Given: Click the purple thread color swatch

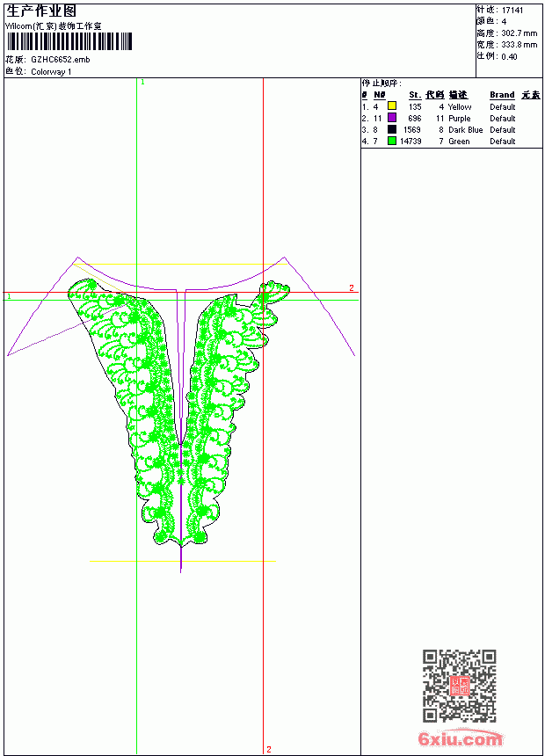Looking at the screenshot, I should pyautogui.click(x=392, y=118).
